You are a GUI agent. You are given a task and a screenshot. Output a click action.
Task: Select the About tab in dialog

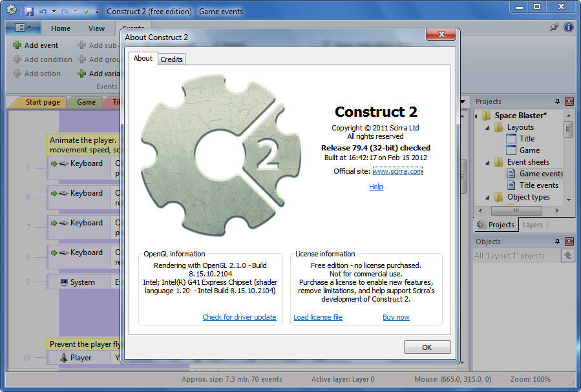(143, 58)
